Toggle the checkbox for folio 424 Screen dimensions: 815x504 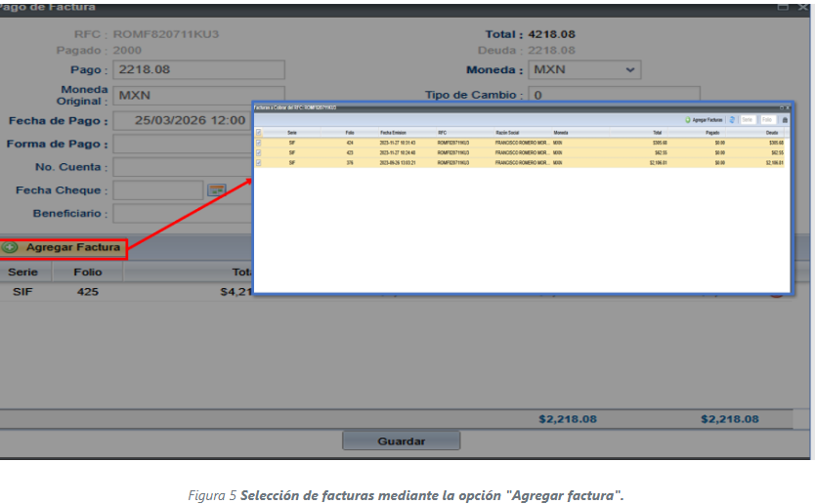[x=259, y=143]
